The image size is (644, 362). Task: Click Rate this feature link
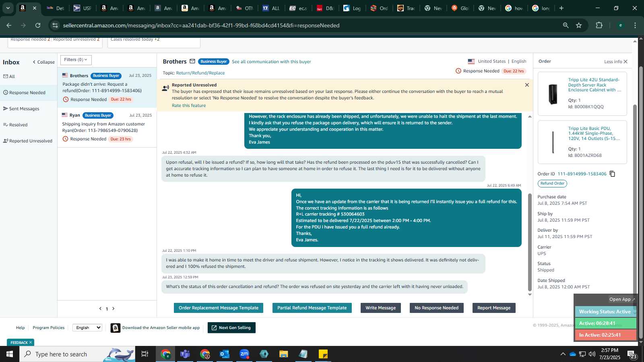click(x=189, y=105)
